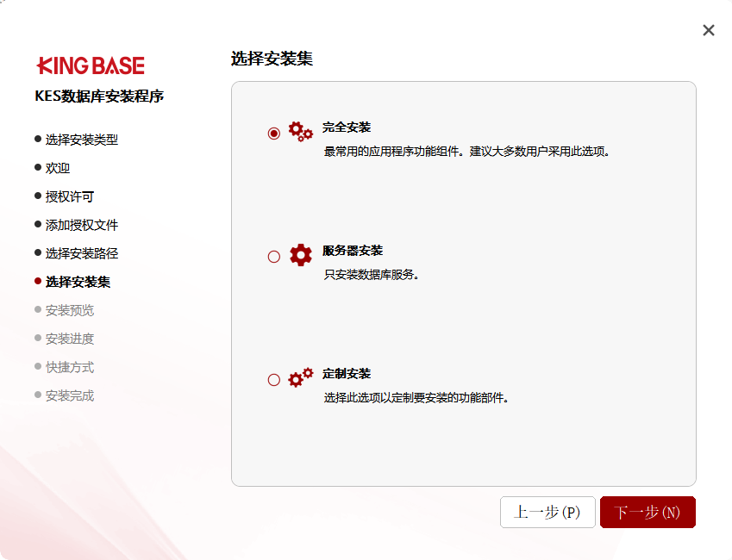Click the 服务器安装 option title
This screenshot has height=560, width=732.
click(353, 250)
